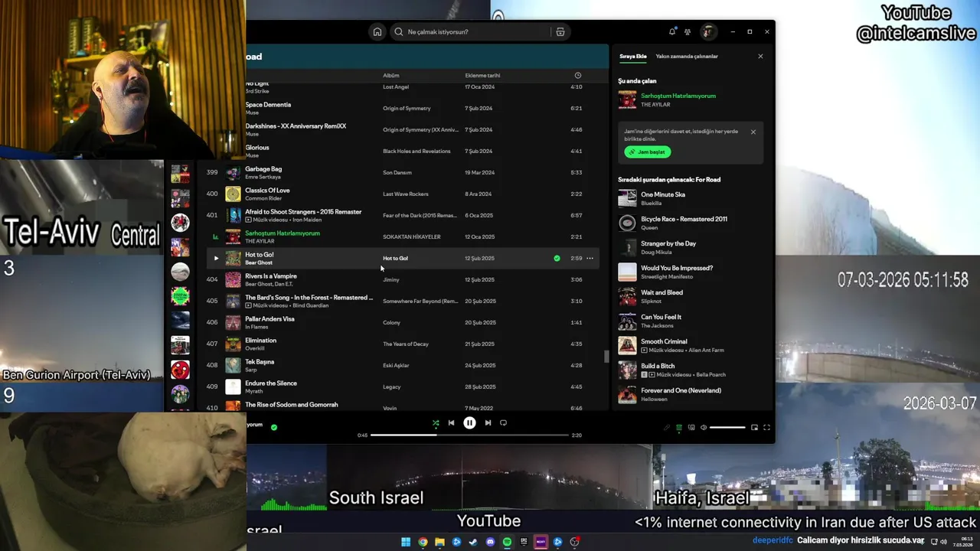Open Bear Ghost artist under Hot to Go!
Image resolution: width=980 pixels, height=551 pixels.
click(x=259, y=262)
